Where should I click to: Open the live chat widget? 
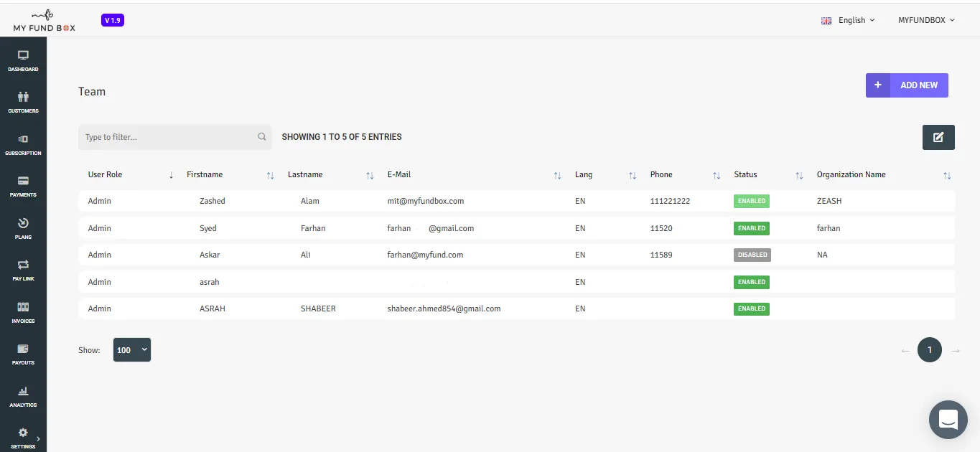948,420
